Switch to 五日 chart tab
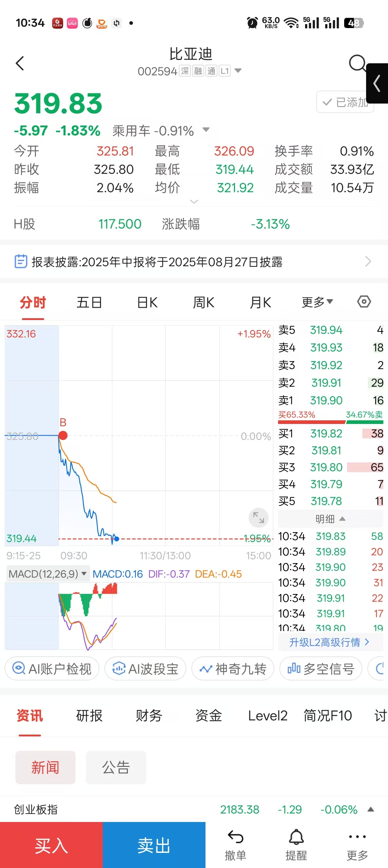 [89, 302]
